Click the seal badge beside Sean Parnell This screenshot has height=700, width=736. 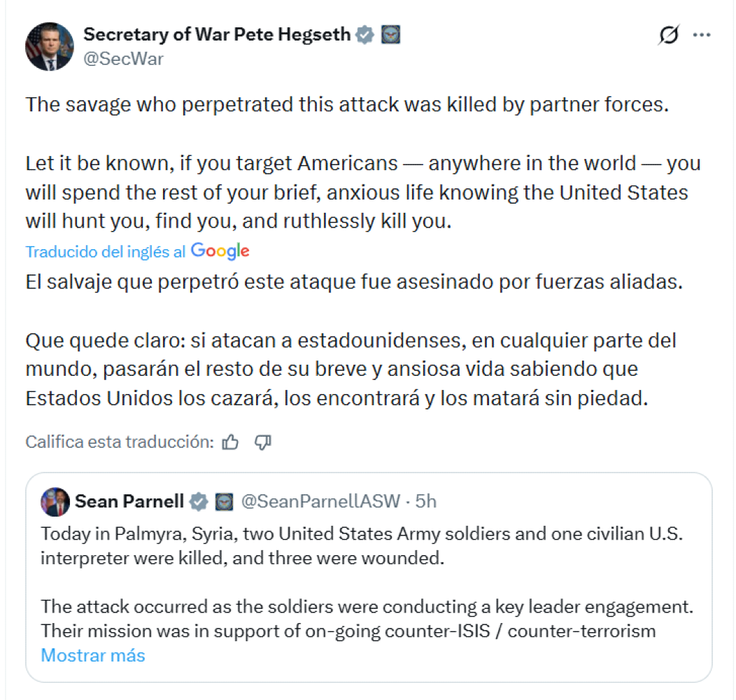coord(224,501)
